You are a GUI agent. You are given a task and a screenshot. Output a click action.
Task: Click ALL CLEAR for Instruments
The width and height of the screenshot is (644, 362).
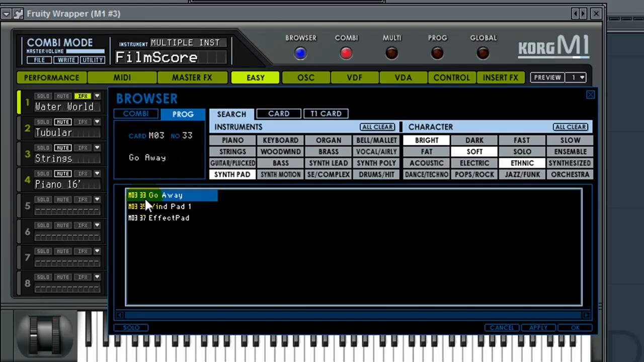(377, 127)
